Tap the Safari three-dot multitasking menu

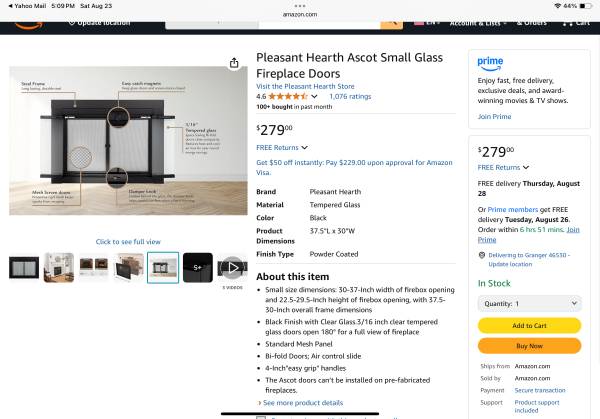point(300,6)
